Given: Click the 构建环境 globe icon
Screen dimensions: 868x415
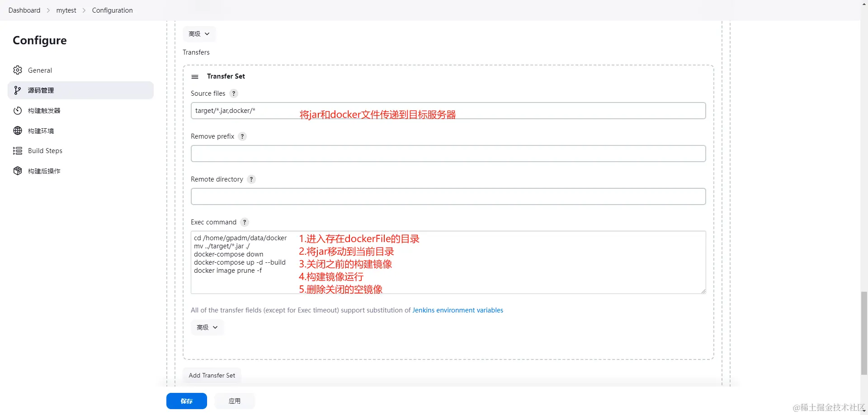Looking at the screenshot, I should pyautogui.click(x=18, y=131).
